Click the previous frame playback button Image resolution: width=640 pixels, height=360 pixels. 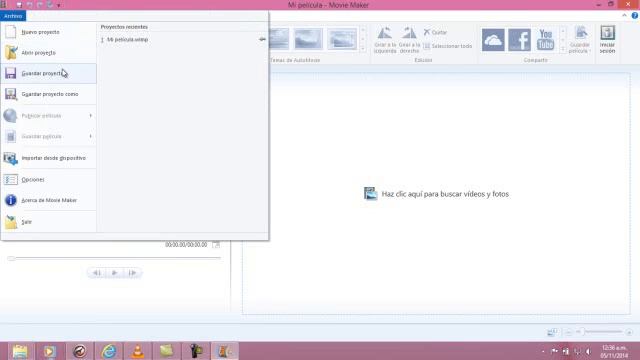97,273
